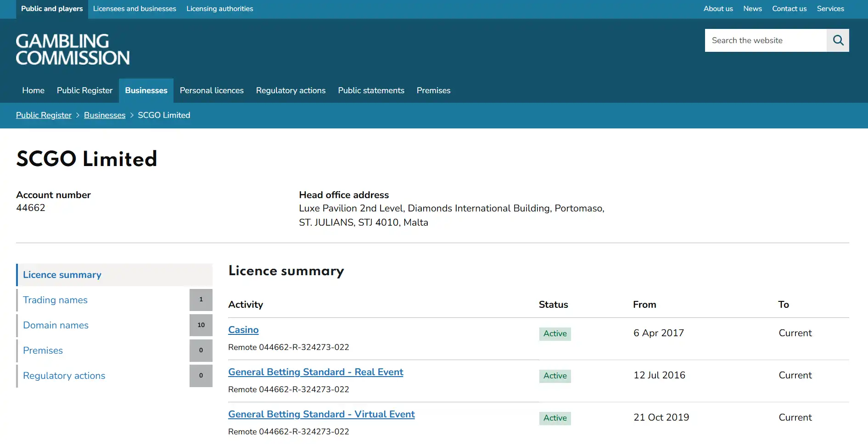Click the Activity column header
The image size is (868, 444).
(x=246, y=305)
